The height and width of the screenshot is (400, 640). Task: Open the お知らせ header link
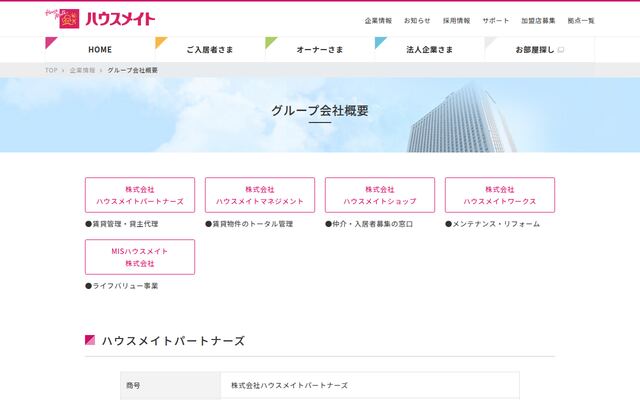(417, 20)
